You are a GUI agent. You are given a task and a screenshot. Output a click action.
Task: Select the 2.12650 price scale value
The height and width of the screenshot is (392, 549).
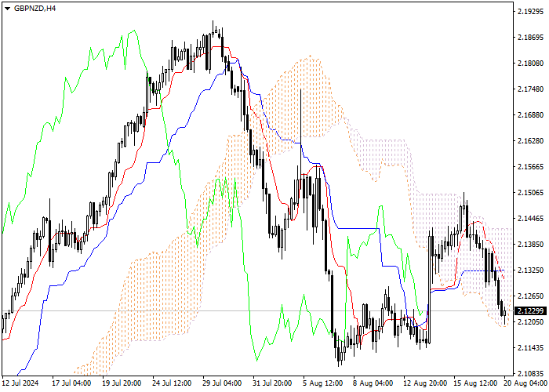530,296
